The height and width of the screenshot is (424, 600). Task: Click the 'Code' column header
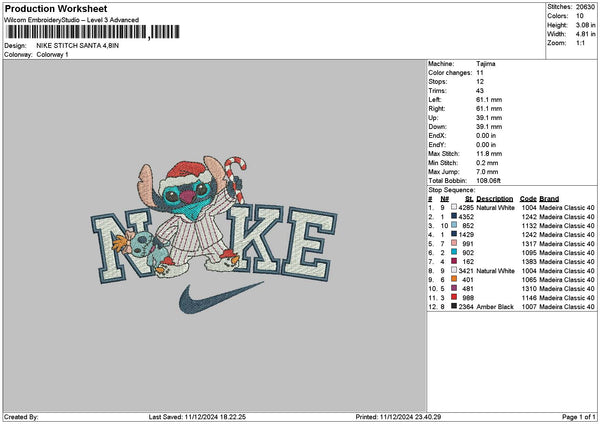pos(528,199)
